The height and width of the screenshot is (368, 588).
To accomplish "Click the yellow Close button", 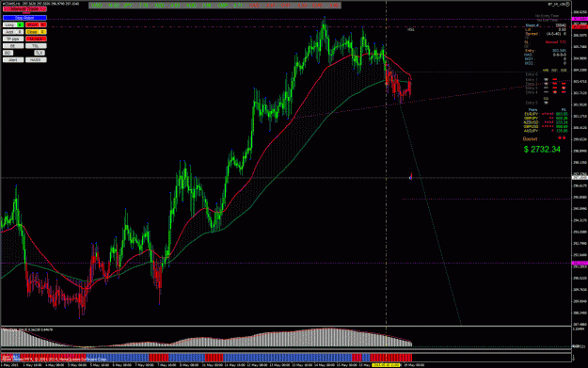I will 33,32.
